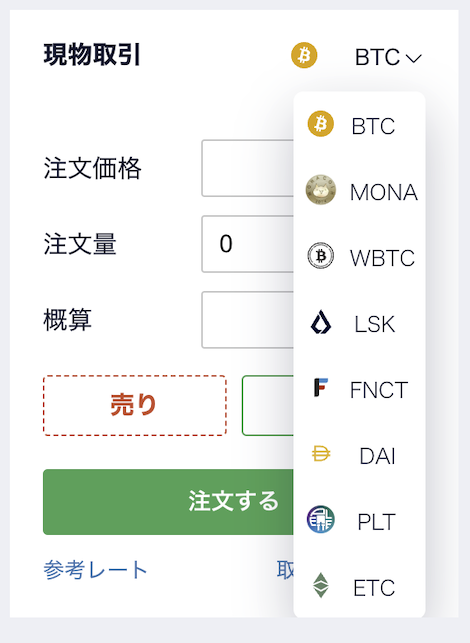470x643 pixels.
Task: Toggle the 売り sell option
Action: coord(135,405)
